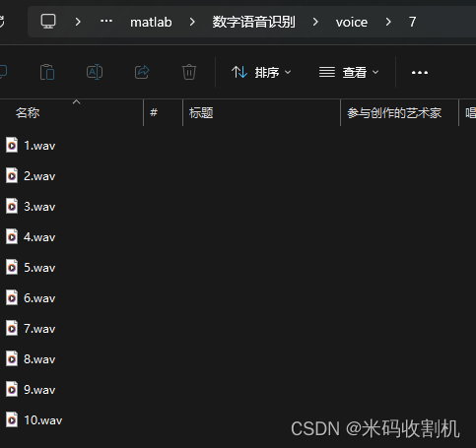
Task: Click the 7 folder in breadcrumb
Action: (412, 22)
